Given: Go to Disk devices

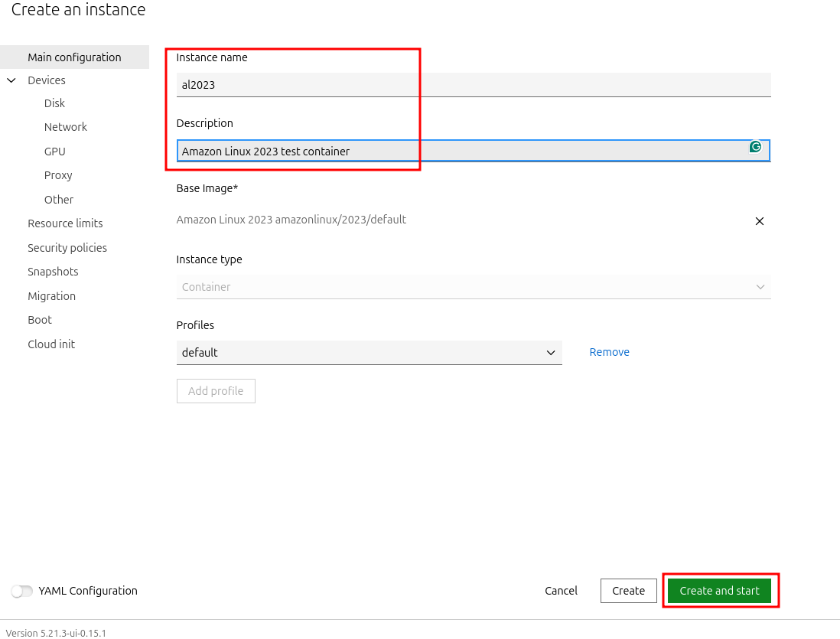Looking at the screenshot, I should (x=54, y=103).
